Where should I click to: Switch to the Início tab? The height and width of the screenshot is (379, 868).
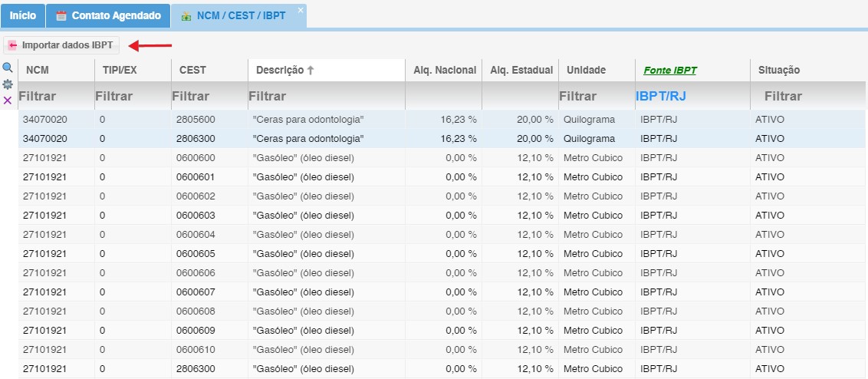point(23,15)
